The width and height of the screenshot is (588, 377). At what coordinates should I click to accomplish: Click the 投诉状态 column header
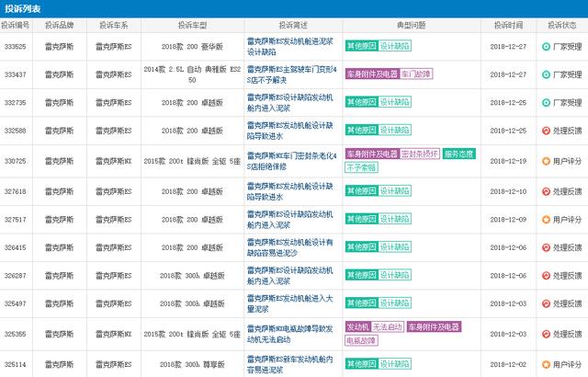coord(562,25)
